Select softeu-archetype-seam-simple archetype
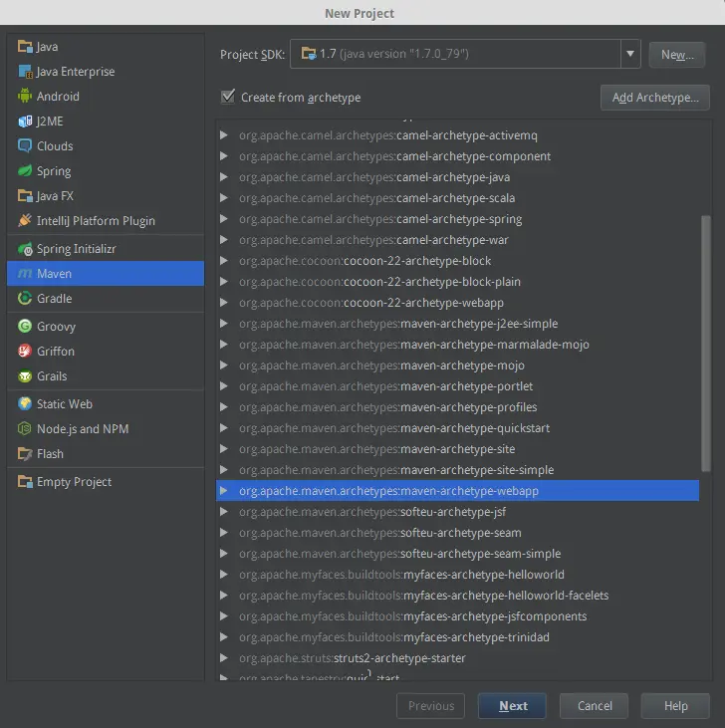The image size is (725, 728). click(x=458, y=553)
